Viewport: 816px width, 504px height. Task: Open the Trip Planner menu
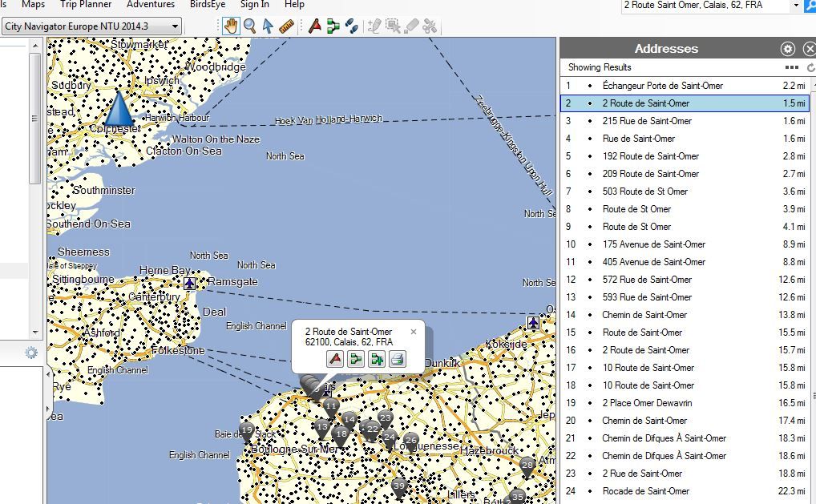tap(86, 5)
